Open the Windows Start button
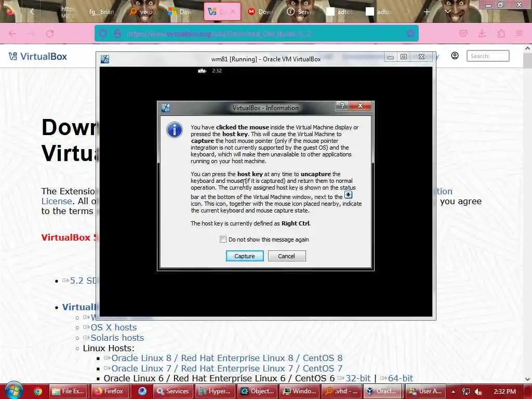The width and height of the screenshot is (532, 399). tap(14, 391)
